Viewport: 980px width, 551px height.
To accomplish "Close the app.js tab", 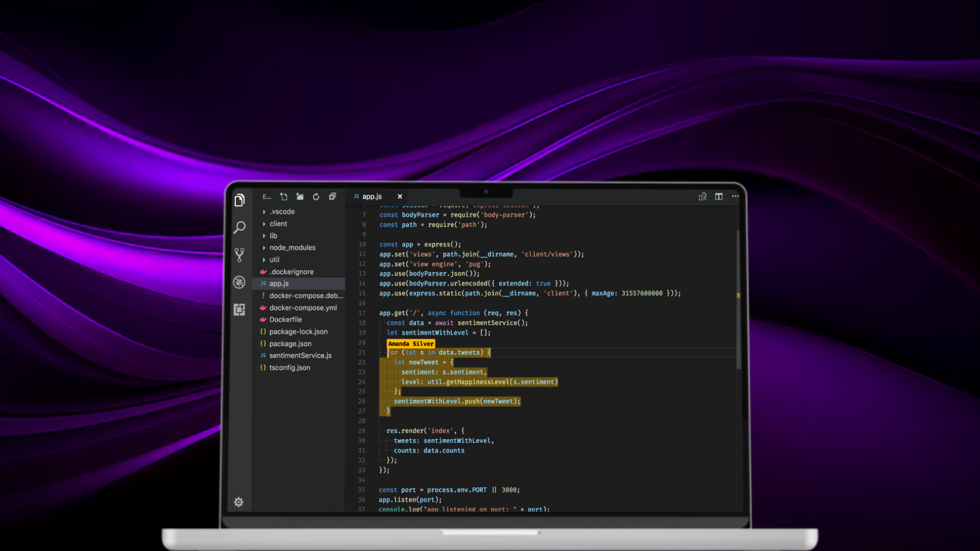I will point(400,196).
